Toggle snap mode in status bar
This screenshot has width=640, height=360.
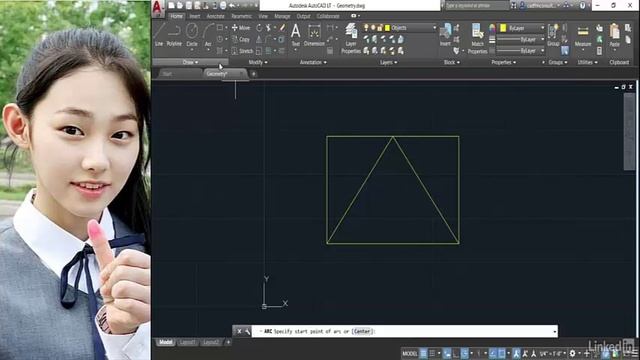pos(433,353)
